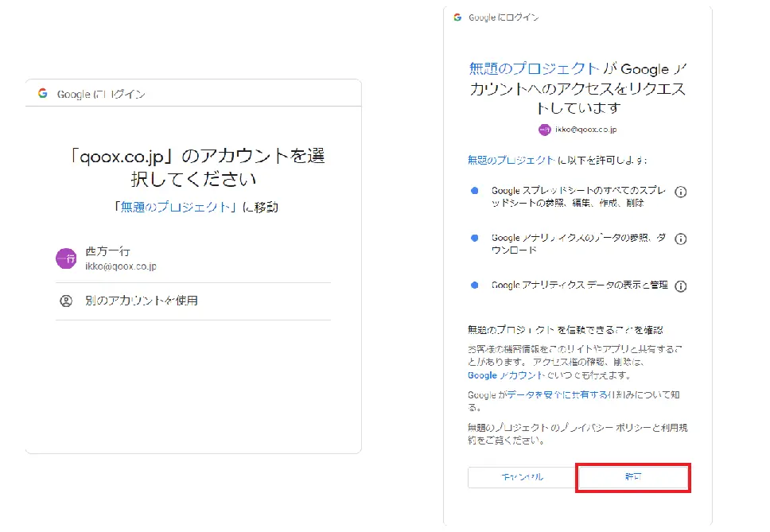Click Google にログイン title in left dialog
The image size is (770, 532).
click(x=101, y=94)
